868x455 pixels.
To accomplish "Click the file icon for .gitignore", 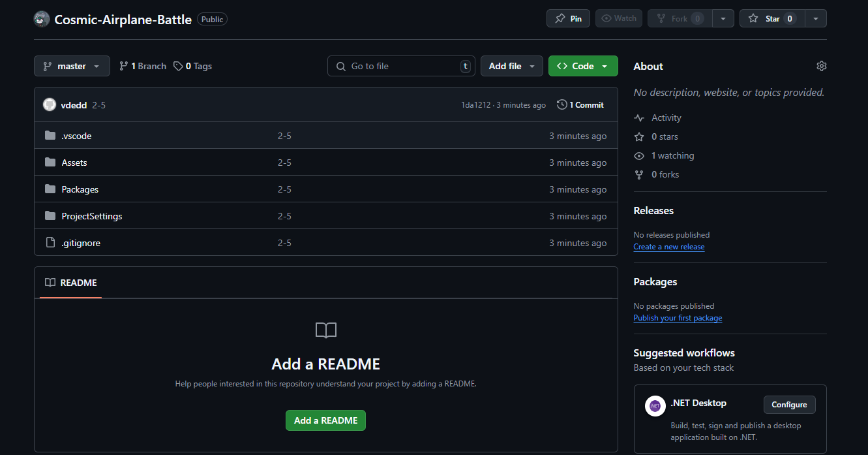I will click(x=50, y=243).
